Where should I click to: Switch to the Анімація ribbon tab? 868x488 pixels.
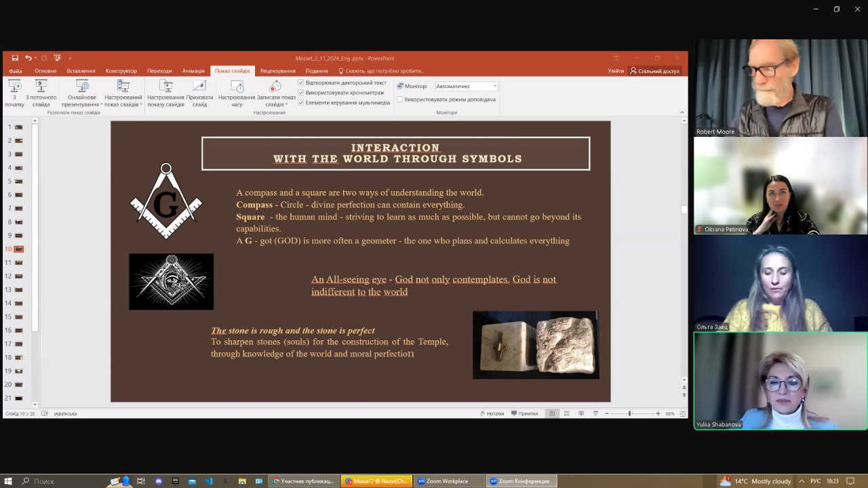pos(193,70)
